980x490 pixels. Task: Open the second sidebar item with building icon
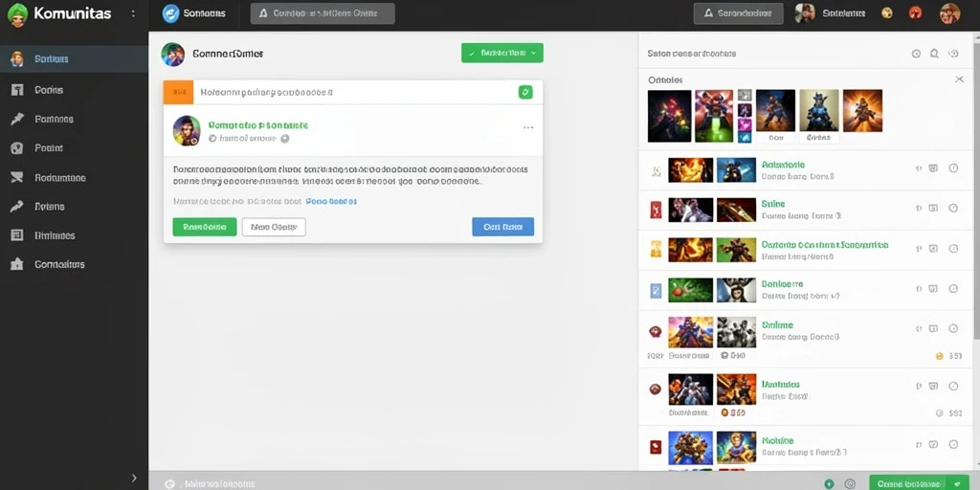click(x=74, y=90)
